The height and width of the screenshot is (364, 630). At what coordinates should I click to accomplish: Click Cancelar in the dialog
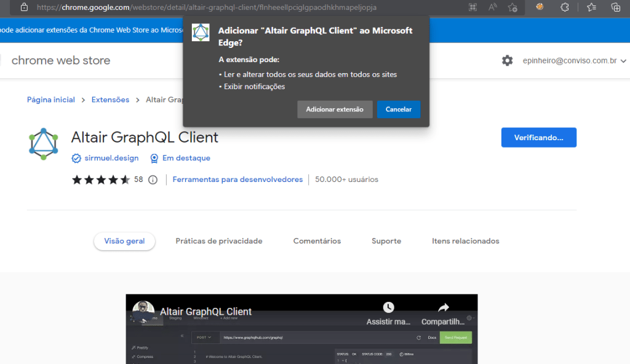(399, 109)
